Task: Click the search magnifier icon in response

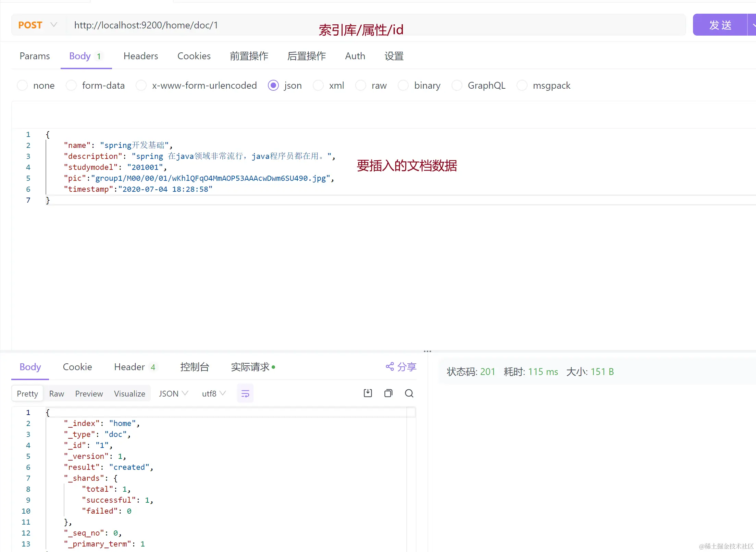Action: [x=409, y=393]
